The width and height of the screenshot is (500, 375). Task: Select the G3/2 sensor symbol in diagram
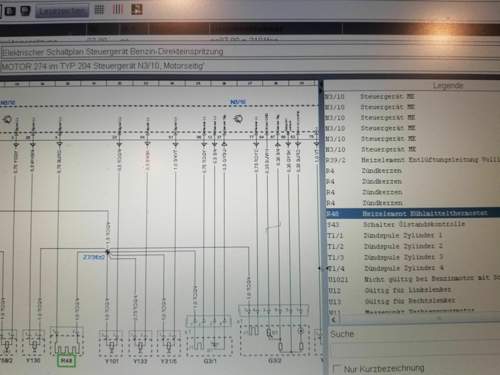[x=275, y=339]
